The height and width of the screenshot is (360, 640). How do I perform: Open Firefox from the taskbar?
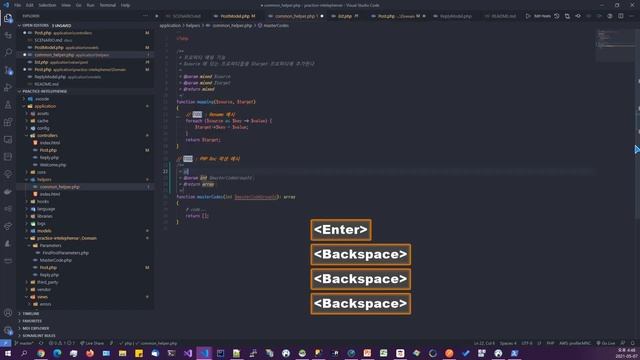click(90, 353)
